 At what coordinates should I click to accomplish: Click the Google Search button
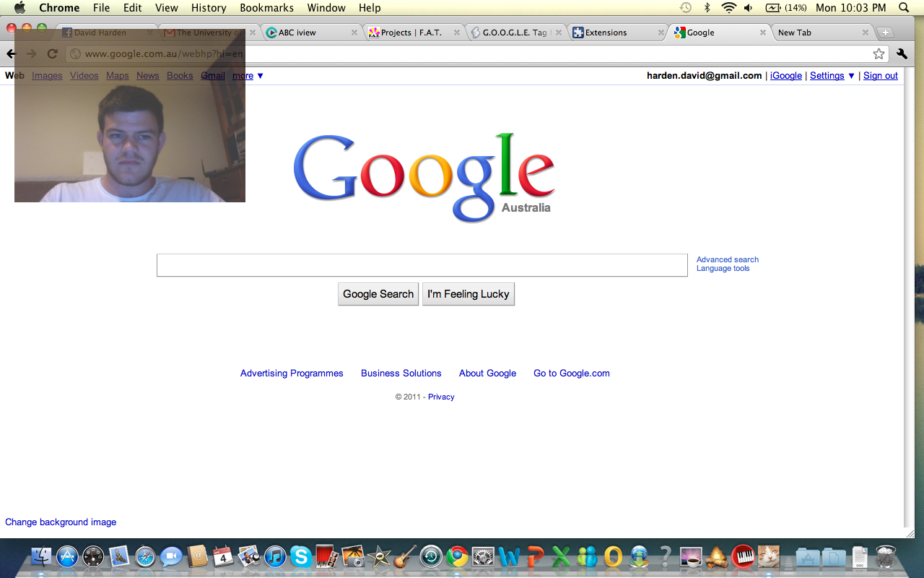[378, 294]
